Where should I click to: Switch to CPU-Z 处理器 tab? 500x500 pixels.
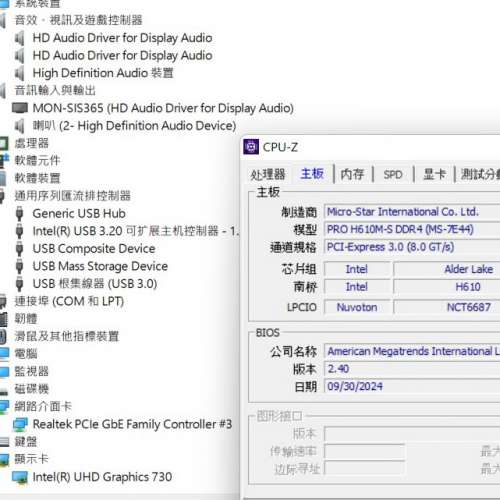click(268, 174)
